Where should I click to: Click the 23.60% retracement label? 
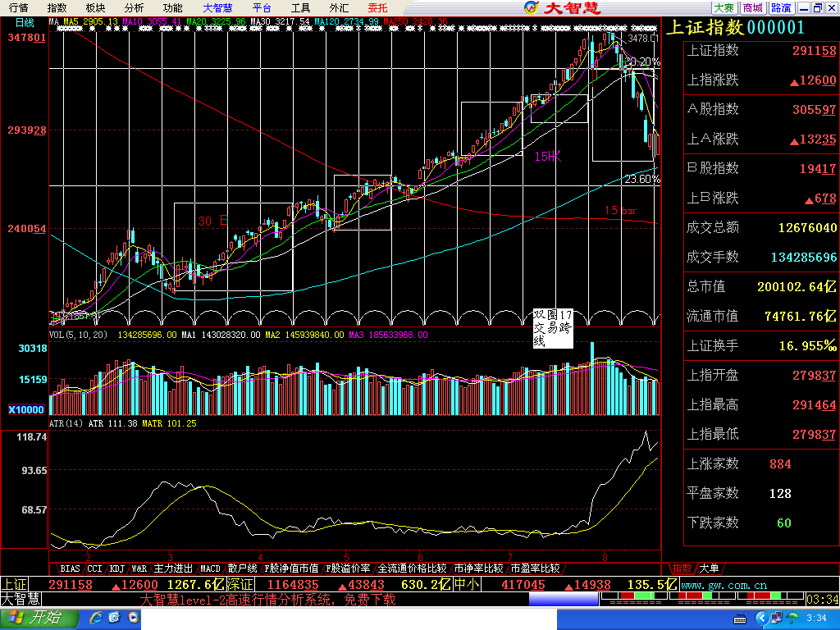(x=642, y=180)
